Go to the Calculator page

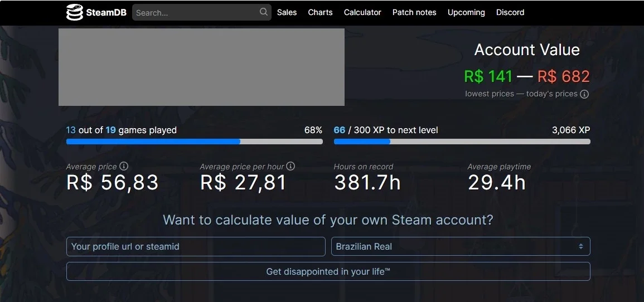[x=362, y=12]
